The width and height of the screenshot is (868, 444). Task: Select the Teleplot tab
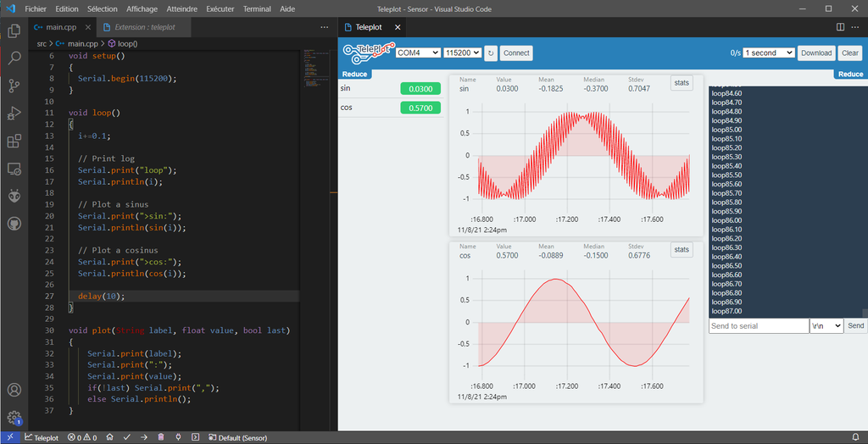pos(372,26)
